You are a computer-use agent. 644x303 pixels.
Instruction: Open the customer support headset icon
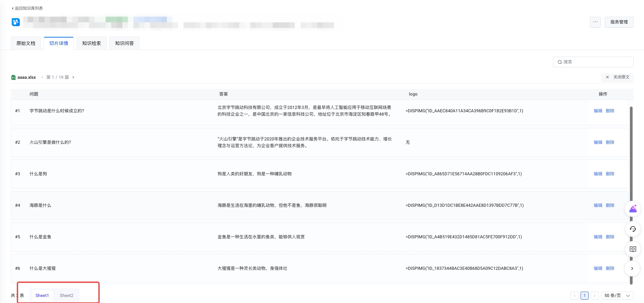pyautogui.click(x=633, y=229)
